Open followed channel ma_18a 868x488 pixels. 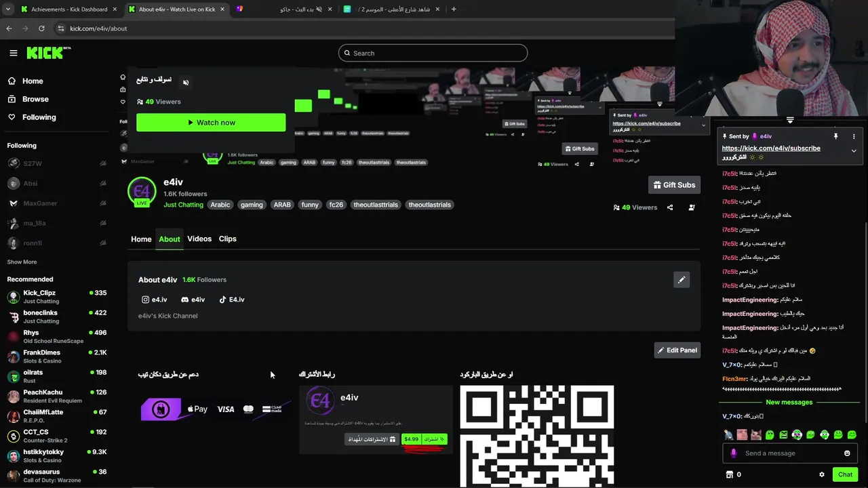[57, 223]
